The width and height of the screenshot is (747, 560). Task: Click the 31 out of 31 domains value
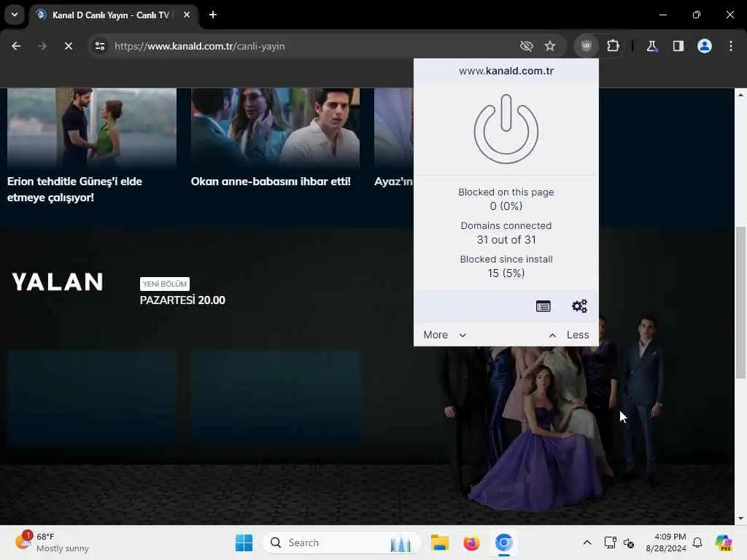click(x=506, y=239)
